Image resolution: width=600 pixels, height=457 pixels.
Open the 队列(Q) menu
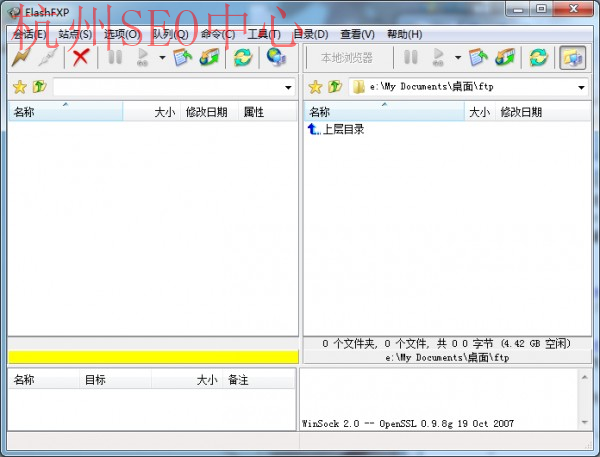tap(171, 34)
